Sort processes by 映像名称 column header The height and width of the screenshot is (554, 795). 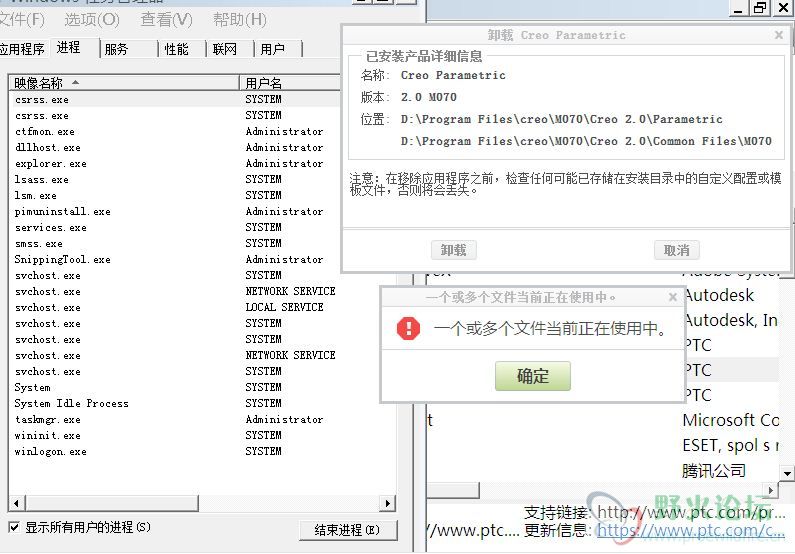124,83
